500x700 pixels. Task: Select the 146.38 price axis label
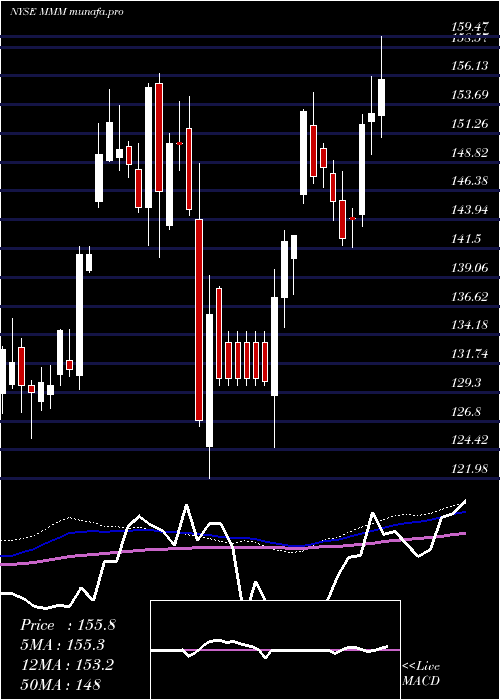click(x=470, y=181)
